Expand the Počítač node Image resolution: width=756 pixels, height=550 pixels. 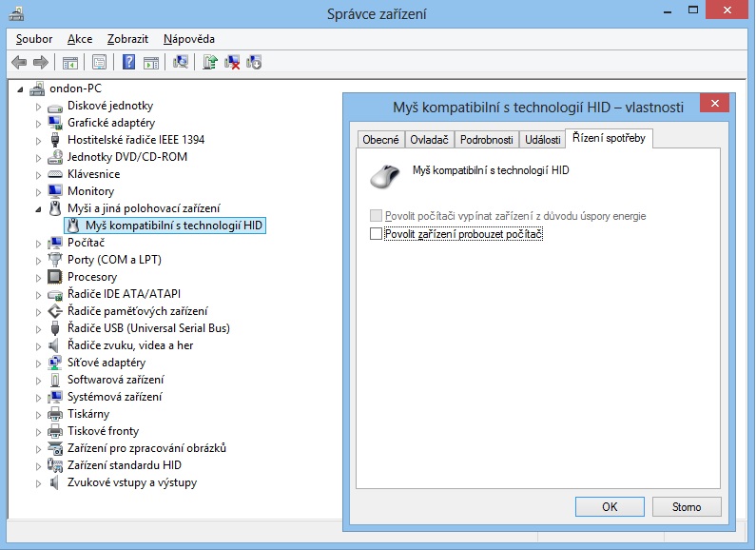(x=38, y=244)
